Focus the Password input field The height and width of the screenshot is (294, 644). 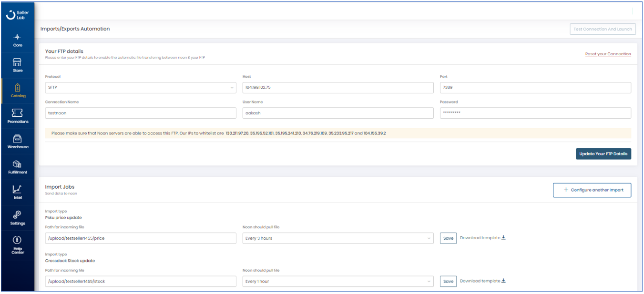[535, 113]
